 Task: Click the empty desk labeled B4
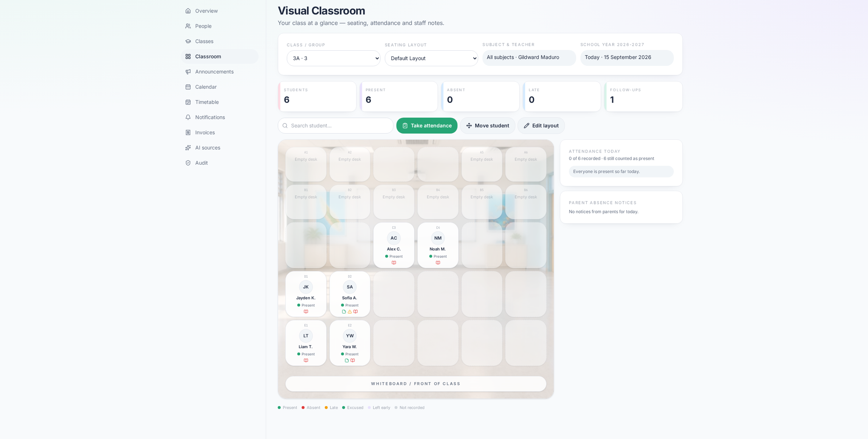438,202
